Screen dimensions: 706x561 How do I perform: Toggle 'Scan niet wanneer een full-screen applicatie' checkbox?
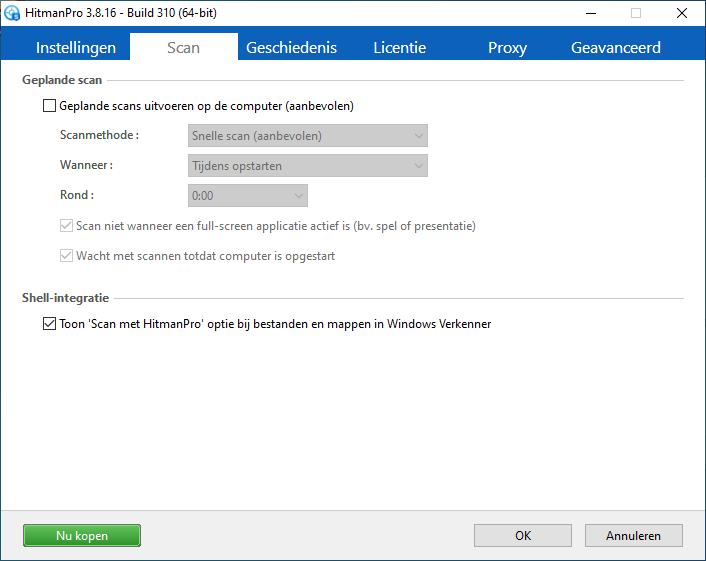pos(66,226)
